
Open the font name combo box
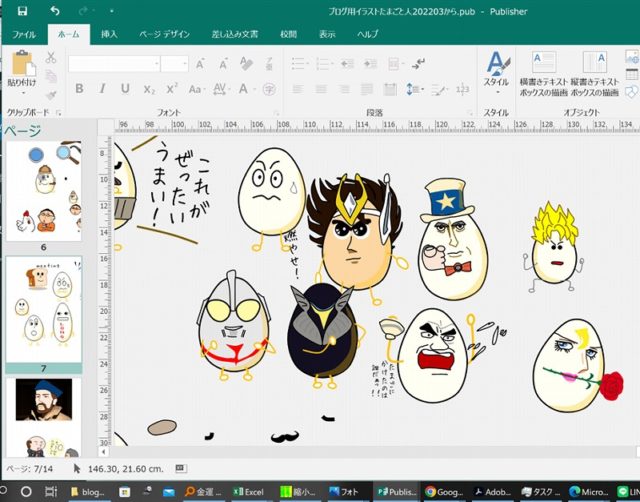pos(114,64)
